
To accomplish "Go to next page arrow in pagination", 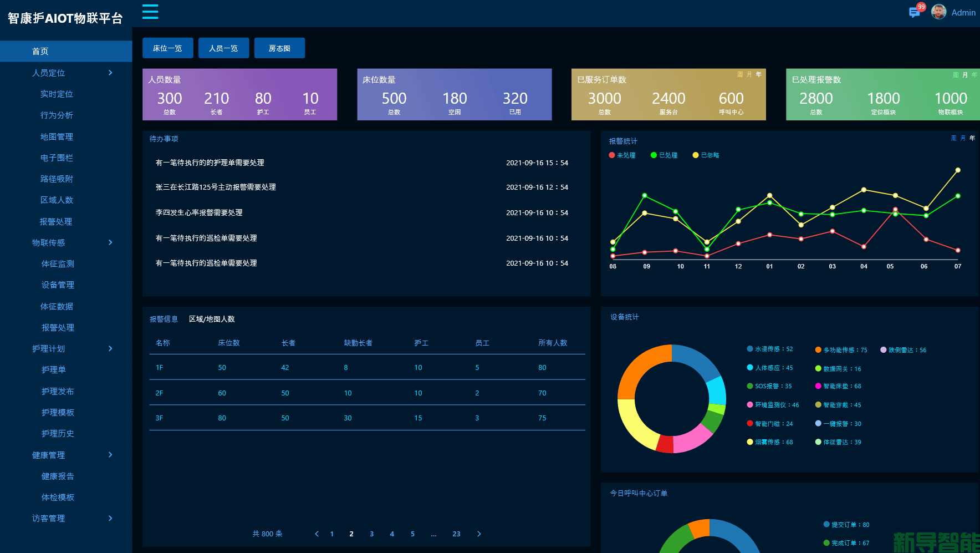I will [479, 534].
